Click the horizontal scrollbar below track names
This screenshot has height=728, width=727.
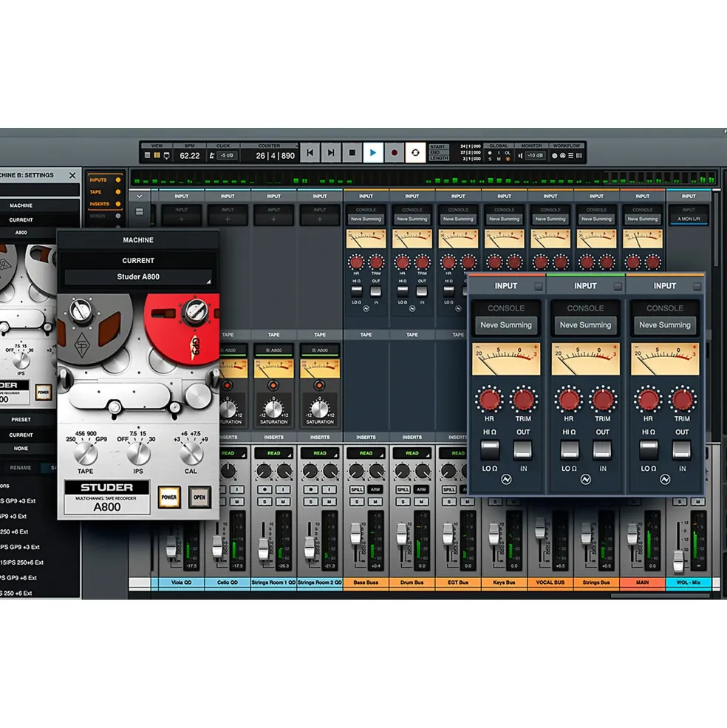[x=661, y=595]
